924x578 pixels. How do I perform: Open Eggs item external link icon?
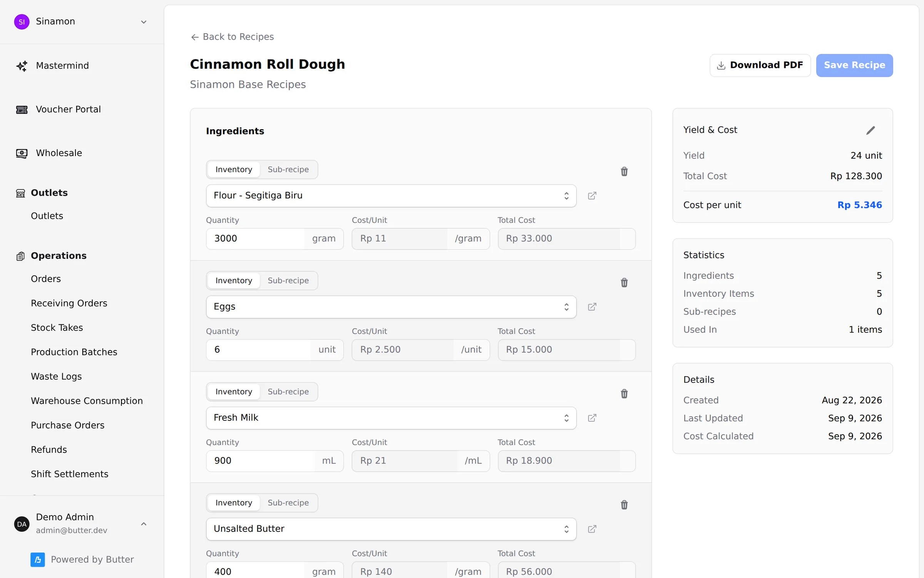592,307
